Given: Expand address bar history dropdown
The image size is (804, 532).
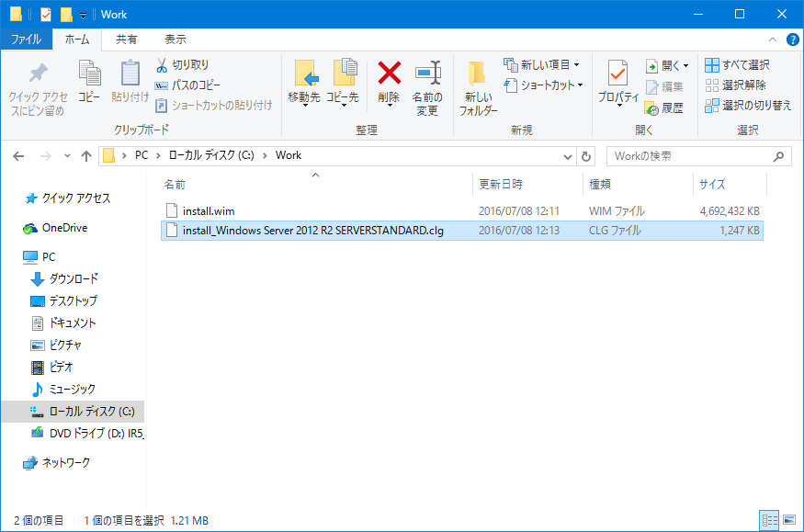Looking at the screenshot, I should point(568,156).
